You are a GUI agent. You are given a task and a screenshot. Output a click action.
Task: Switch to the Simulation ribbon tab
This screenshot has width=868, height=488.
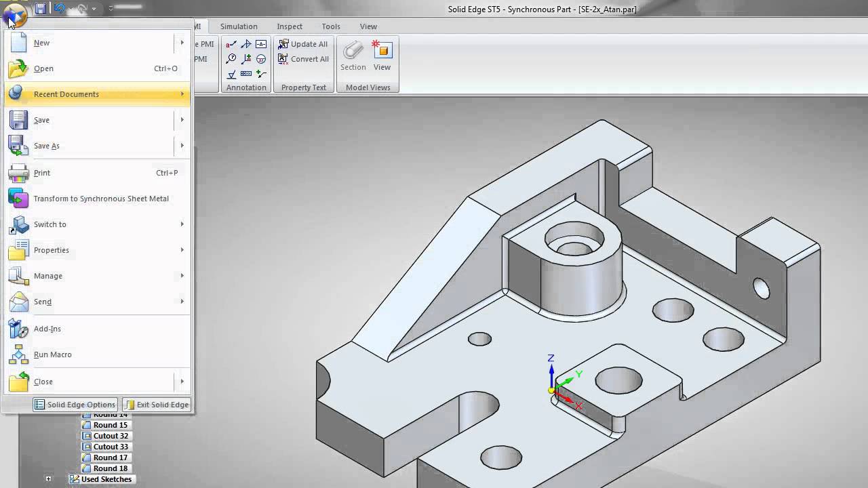(x=239, y=26)
